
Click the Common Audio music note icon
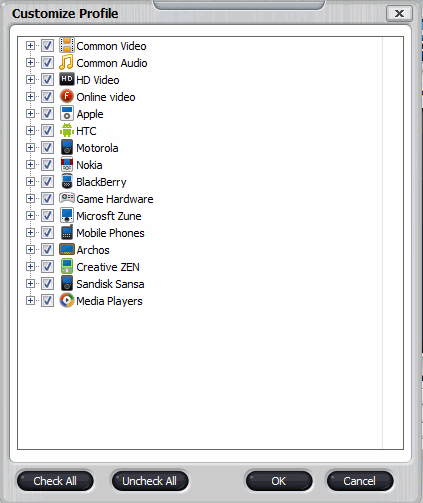pos(66,62)
